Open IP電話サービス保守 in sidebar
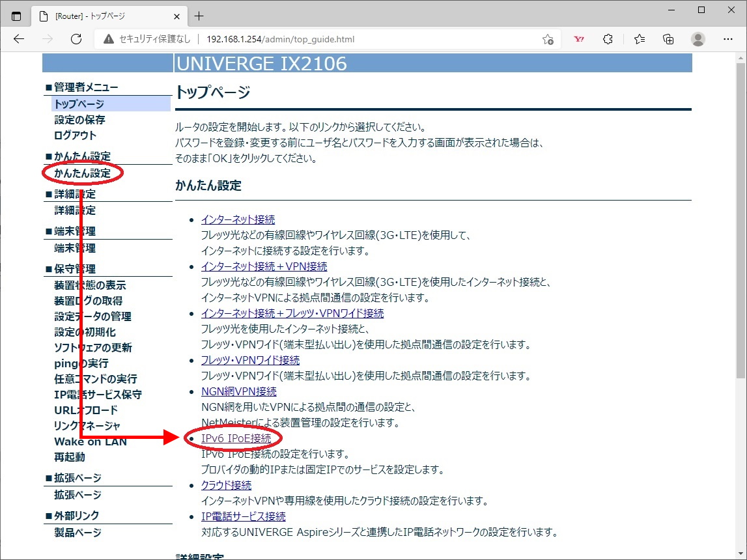Screen dimensions: 747x560 point(98,395)
